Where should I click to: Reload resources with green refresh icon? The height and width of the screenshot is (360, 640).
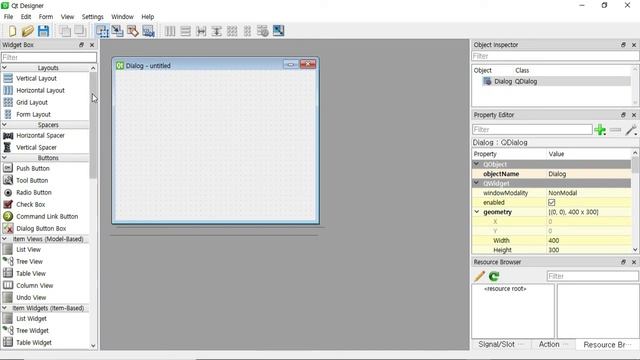click(x=494, y=276)
